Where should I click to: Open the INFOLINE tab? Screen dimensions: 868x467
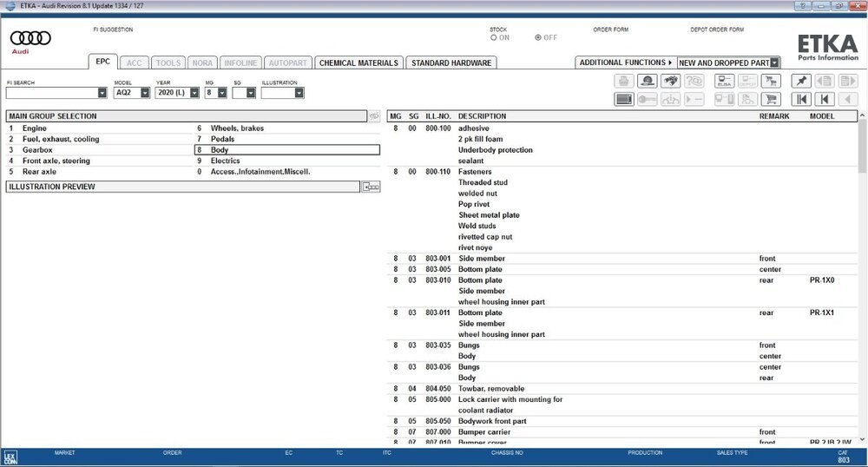point(240,63)
